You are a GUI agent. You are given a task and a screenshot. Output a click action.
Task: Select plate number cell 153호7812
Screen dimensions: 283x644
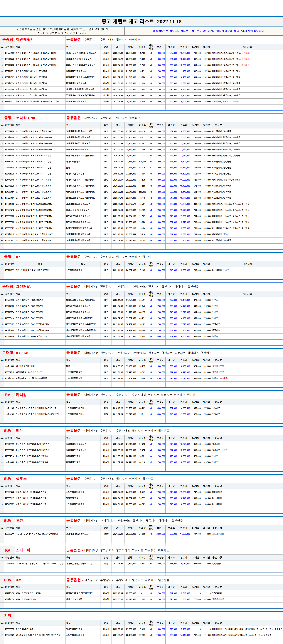pyautogui.click(x=10, y=372)
